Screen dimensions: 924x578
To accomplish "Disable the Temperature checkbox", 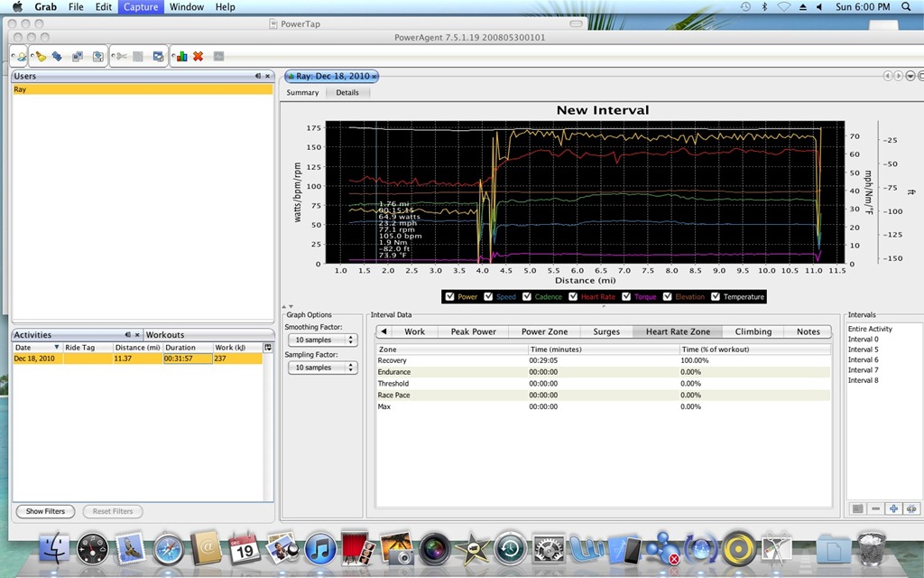I will 716,296.
